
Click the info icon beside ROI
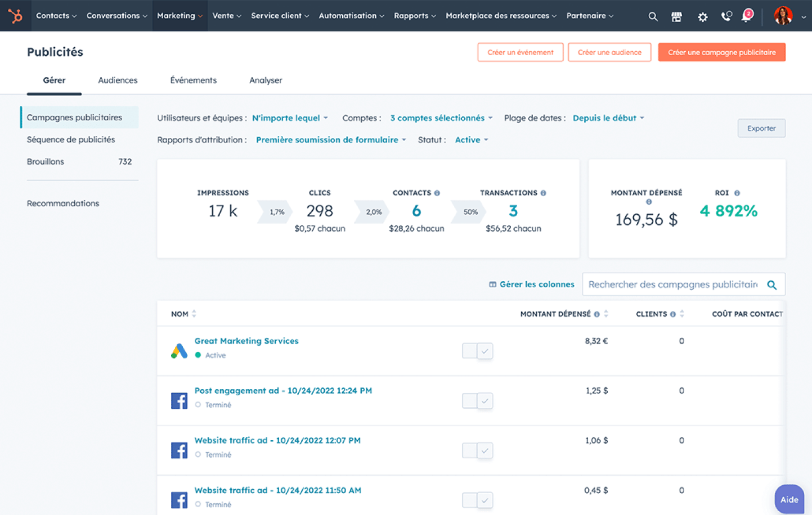tap(737, 193)
